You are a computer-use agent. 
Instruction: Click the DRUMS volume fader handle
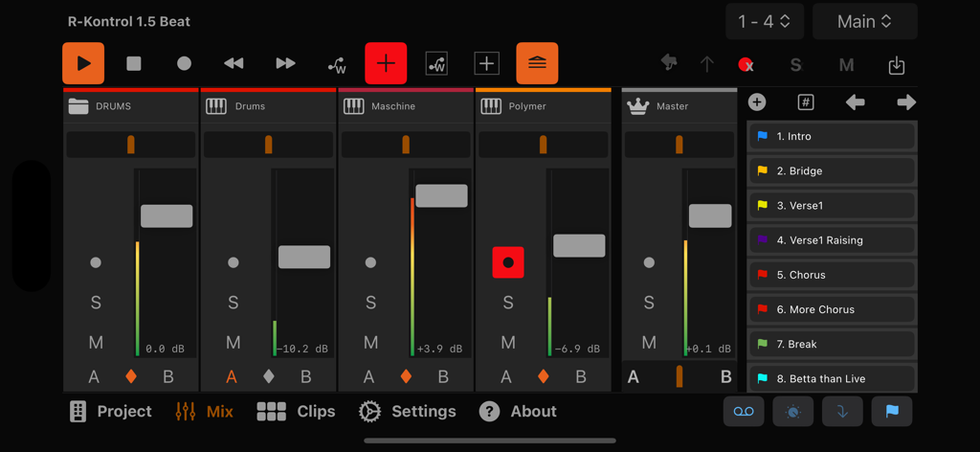coord(167,216)
